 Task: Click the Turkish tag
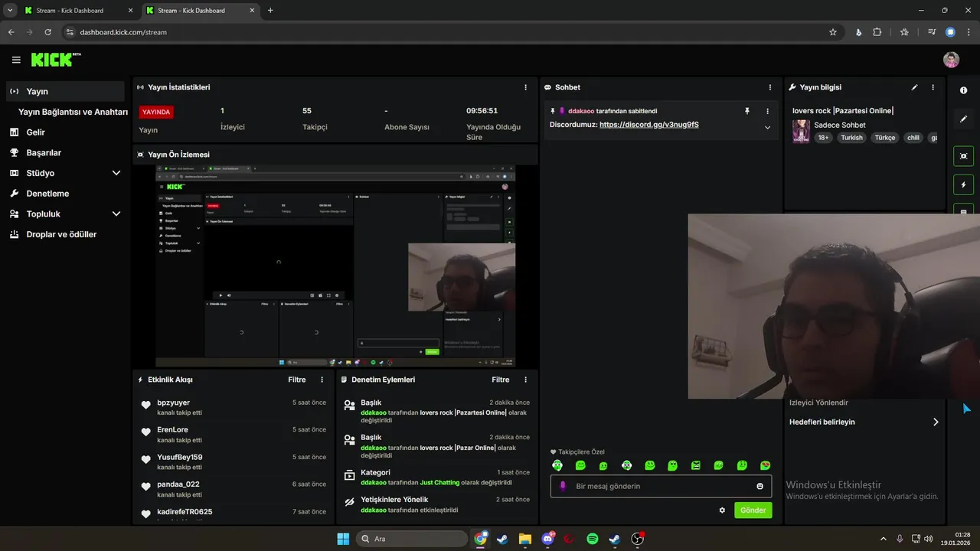pyautogui.click(x=851, y=138)
